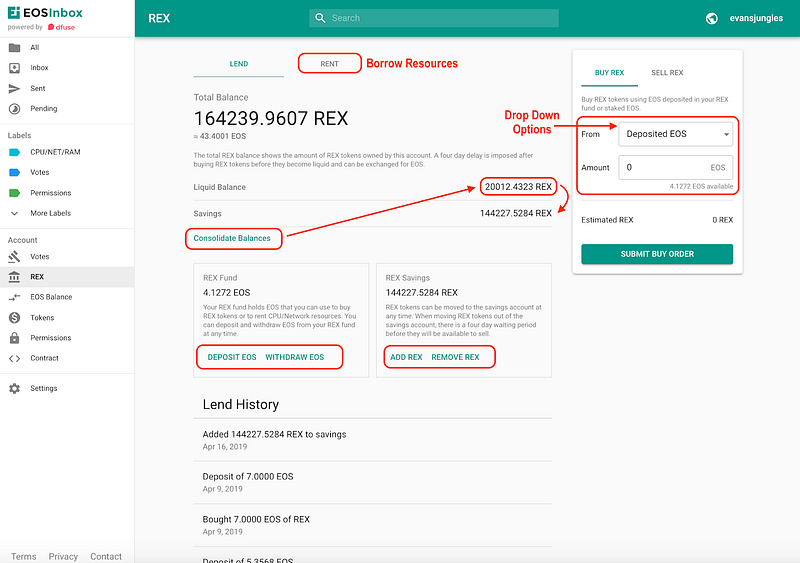800x563 pixels.
Task: Open the From Deposited EOS dropdown
Action: point(676,134)
